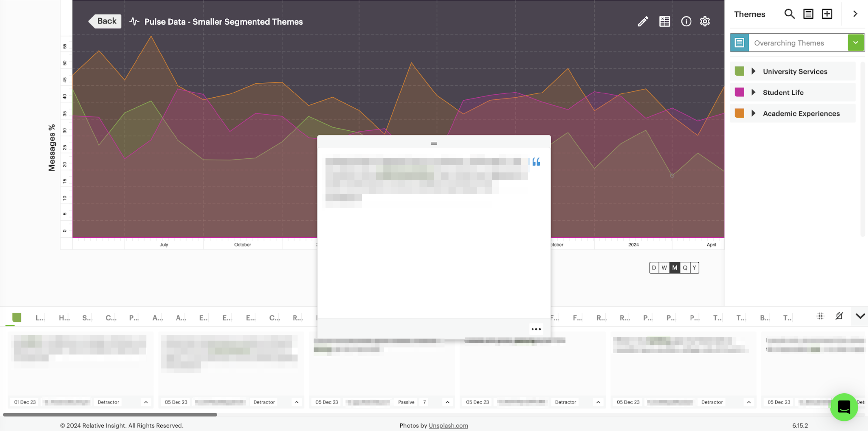This screenshot has height=431, width=868.
Task: Click the Back button
Action: tap(105, 21)
